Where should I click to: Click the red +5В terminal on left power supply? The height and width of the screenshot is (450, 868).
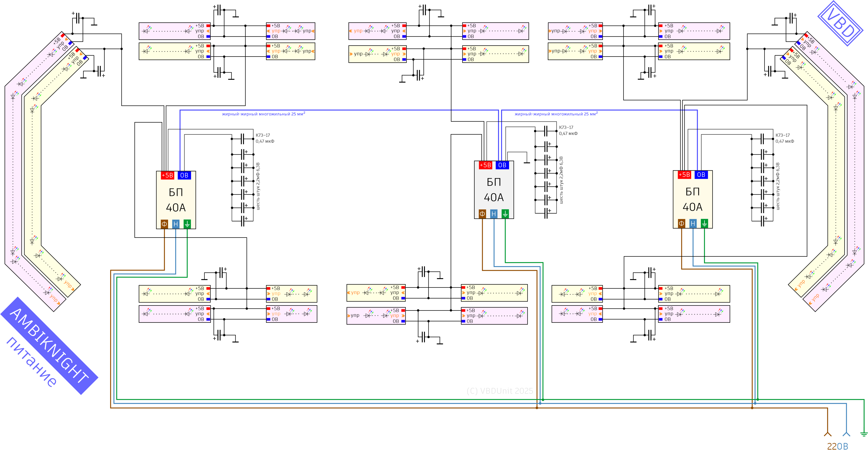pos(167,175)
